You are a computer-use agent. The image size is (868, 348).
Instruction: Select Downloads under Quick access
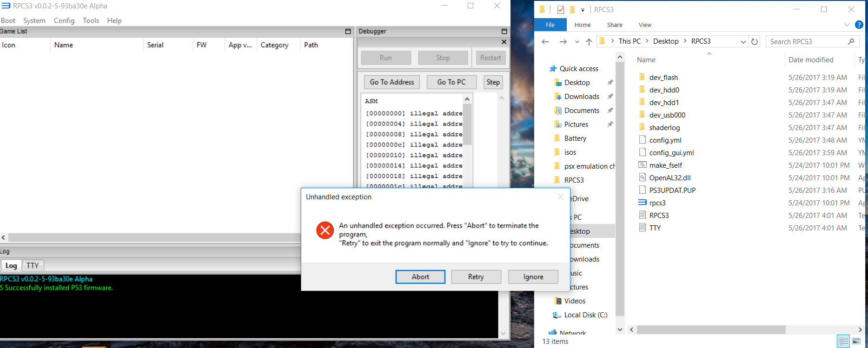[x=582, y=96]
